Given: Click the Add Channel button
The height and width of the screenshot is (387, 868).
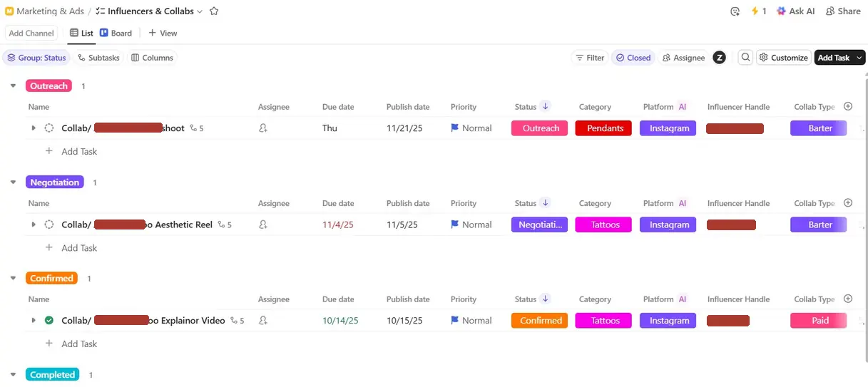Looking at the screenshot, I should pyautogui.click(x=31, y=33).
